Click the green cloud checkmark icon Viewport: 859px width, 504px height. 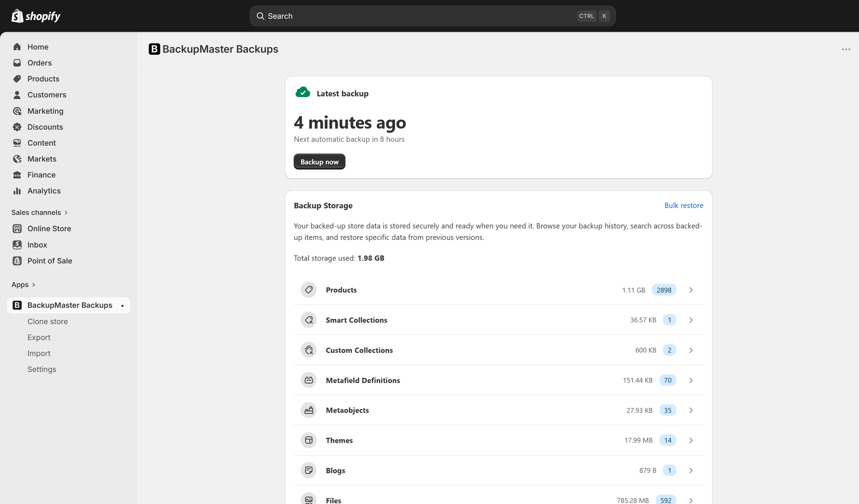point(303,93)
